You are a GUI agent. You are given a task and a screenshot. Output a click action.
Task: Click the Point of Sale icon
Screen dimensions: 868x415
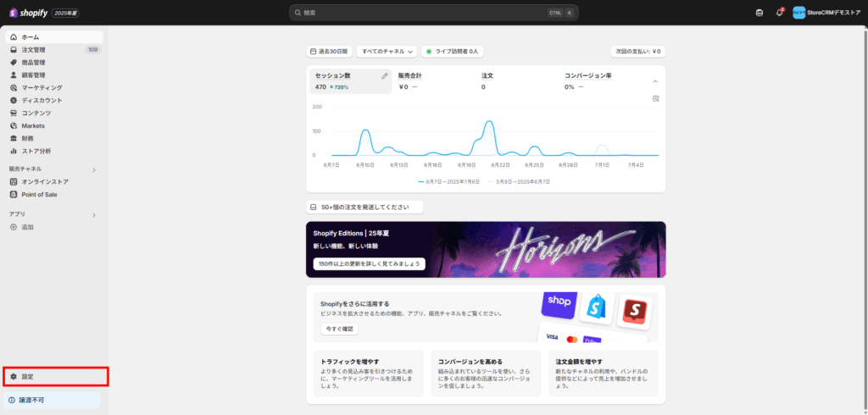pos(14,195)
